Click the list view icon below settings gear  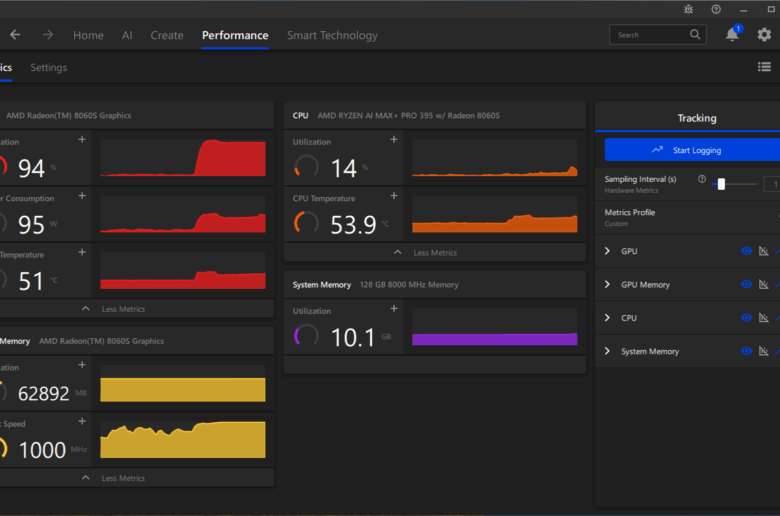pyautogui.click(x=764, y=67)
